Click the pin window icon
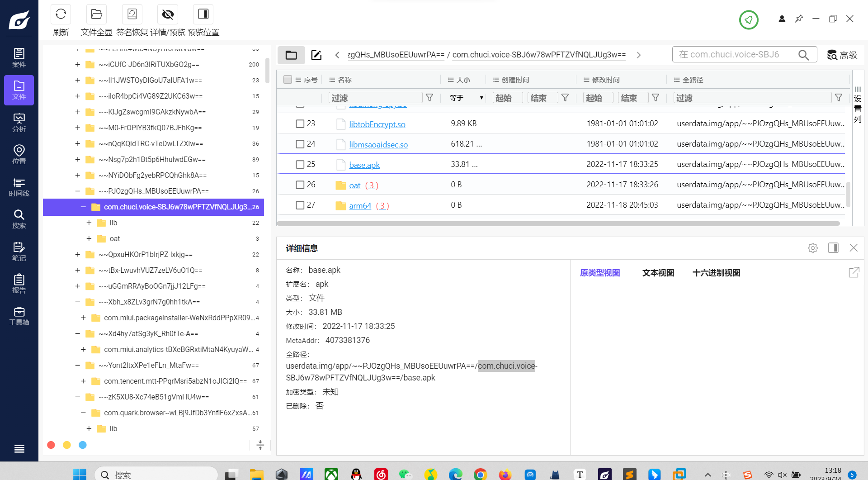Image resolution: width=868 pixels, height=480 pixels. [799, 19]
